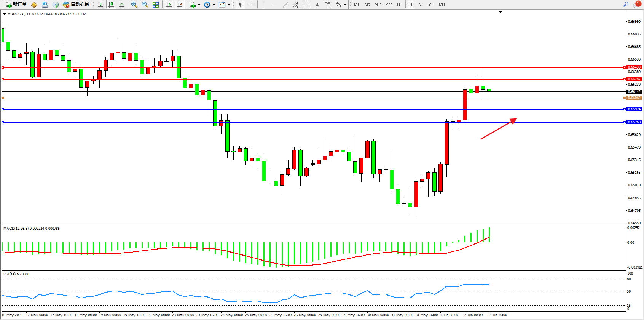Click the New Order (新订单) button
Image resolution: width=644 pixels, height=320 pixels.
tap(16, 5)
